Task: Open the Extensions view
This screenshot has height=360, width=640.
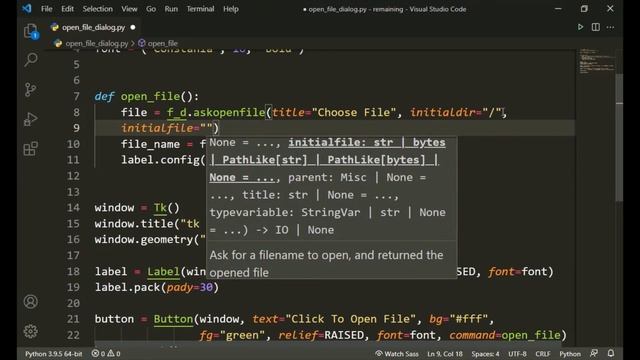Action: pos(31,149)
